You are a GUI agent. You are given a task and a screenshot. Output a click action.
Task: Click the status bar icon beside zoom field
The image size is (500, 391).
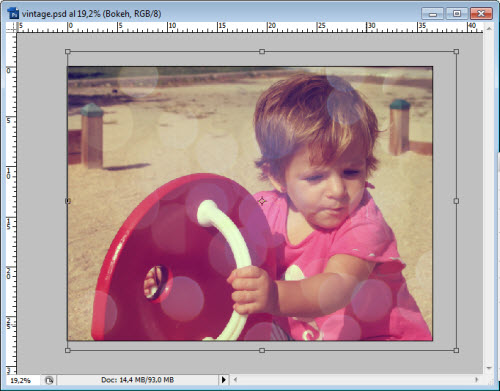point(49,380)
